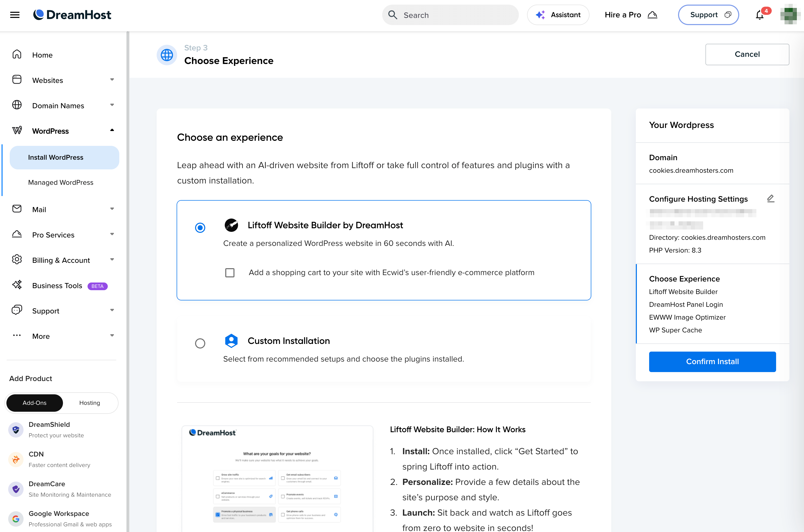Collapse the WordPress menu arrow
The height and width of the screenshot is (532, 804).
tap(112, 130)
